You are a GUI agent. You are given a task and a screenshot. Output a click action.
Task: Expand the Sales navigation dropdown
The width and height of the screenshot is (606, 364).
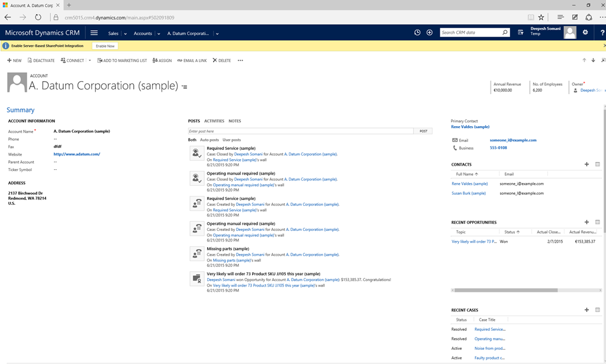(x=125, y=34)
